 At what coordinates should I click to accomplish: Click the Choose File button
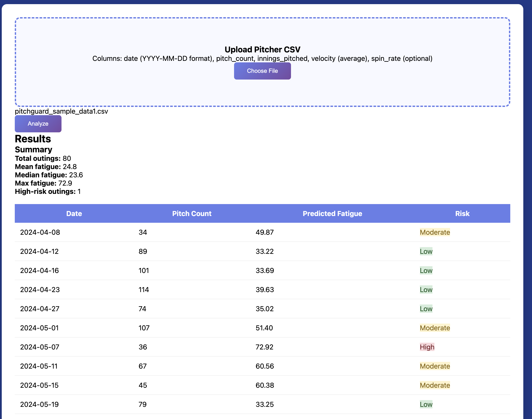(x=262, y=71)
